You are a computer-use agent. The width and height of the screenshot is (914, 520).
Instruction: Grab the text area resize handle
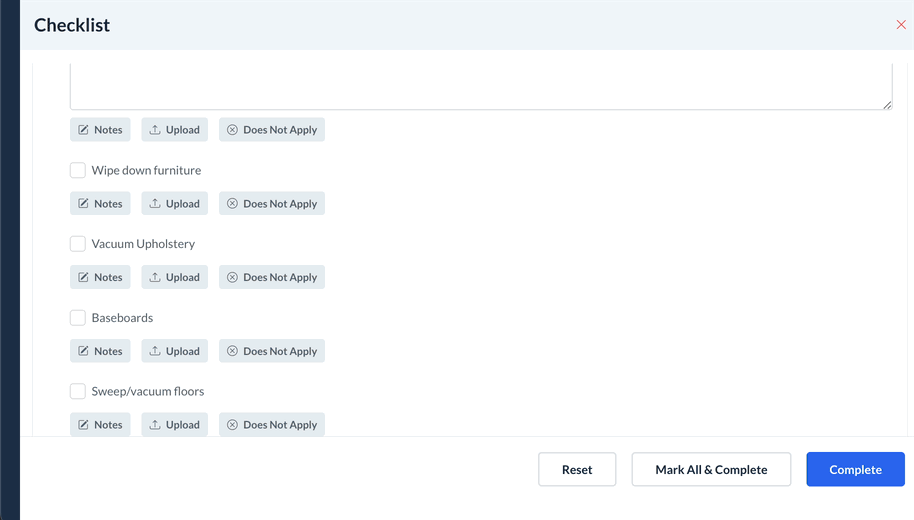887,104
